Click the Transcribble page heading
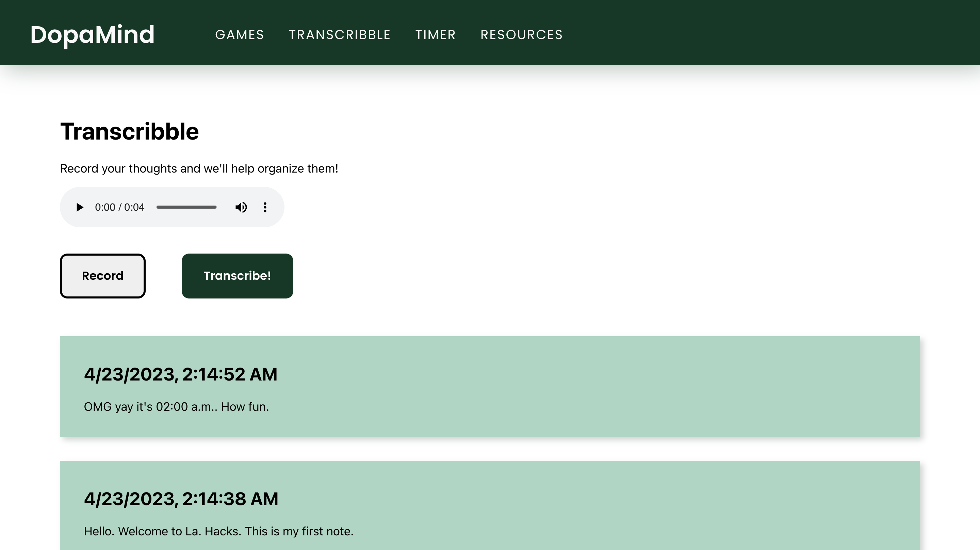This screenshot has height=550, width=980. (129, 132)
